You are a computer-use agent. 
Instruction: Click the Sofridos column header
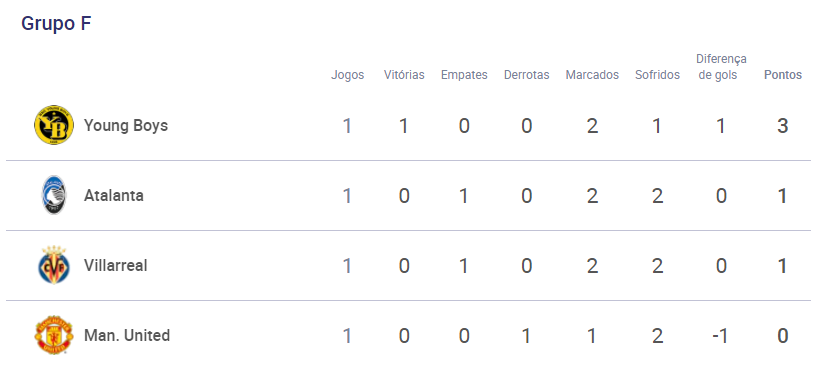click(657, 75)
